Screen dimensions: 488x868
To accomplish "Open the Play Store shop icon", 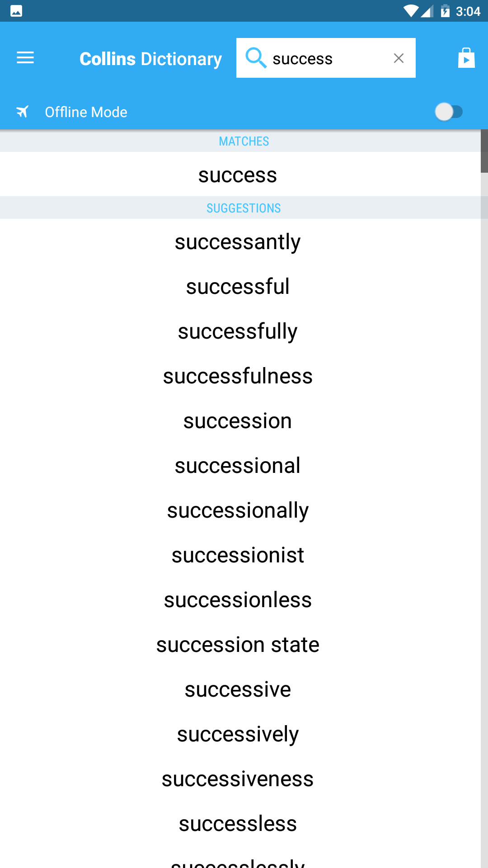I will pyautogui.click(x=466, y=58).
